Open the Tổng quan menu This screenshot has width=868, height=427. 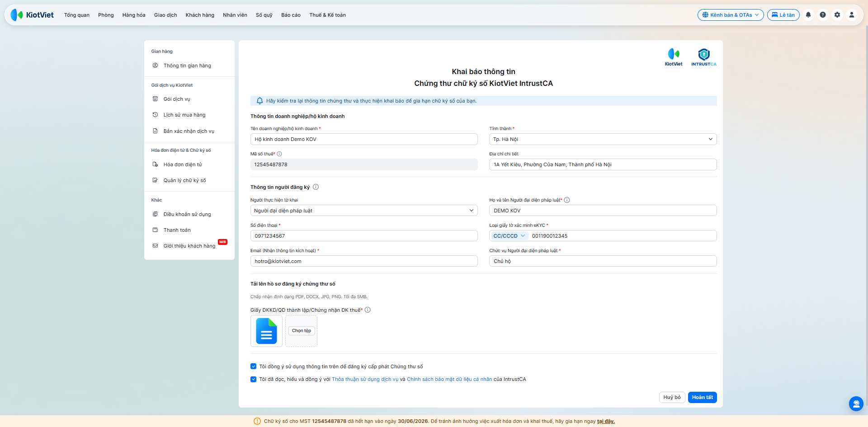click(x=77, y=15)
